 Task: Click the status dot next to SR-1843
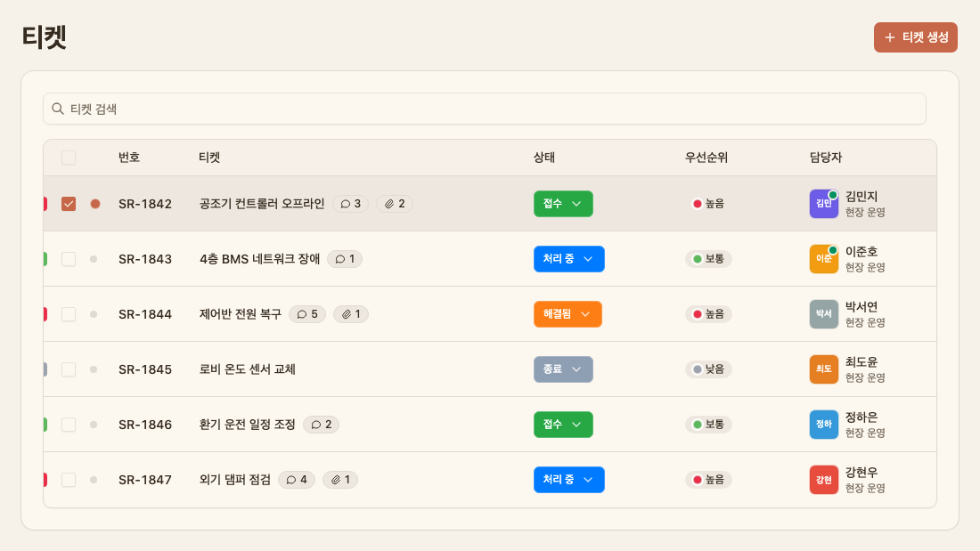94,259
